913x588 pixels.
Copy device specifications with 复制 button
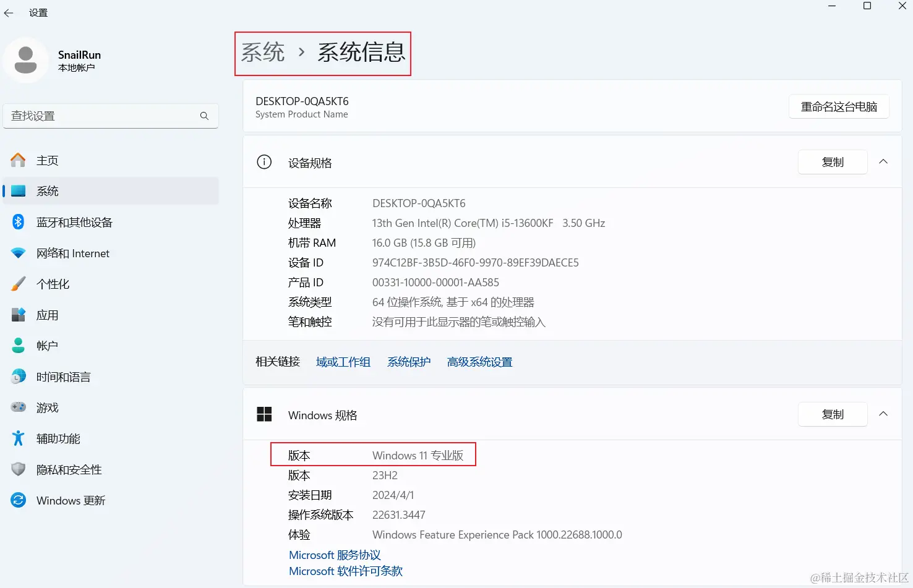(833, 162)
